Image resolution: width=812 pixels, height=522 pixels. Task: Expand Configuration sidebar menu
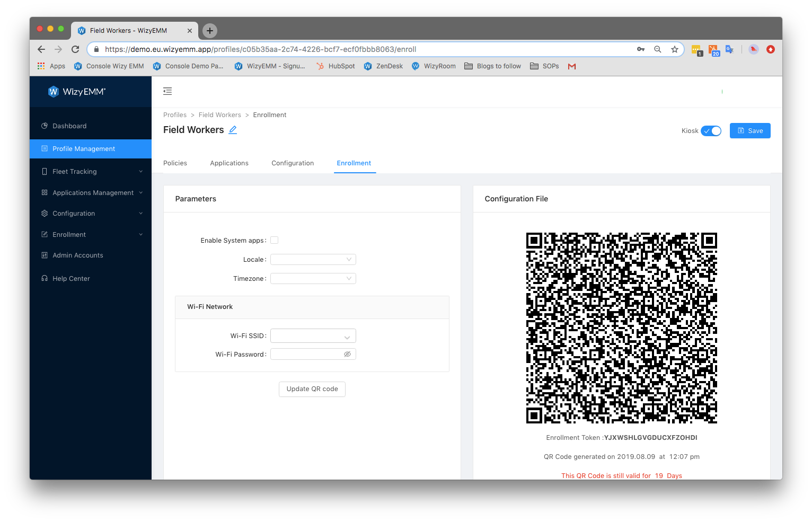coord(91,214)
